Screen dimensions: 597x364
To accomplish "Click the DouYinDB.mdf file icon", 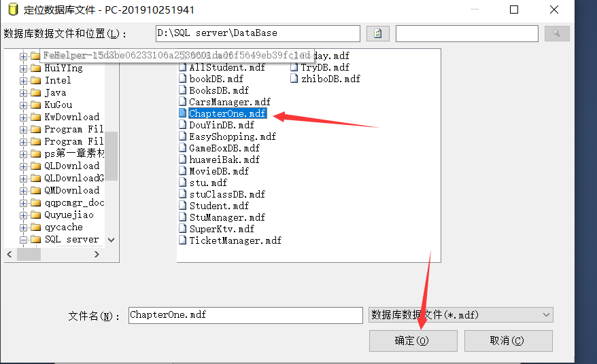I will pyautogui.click(x=183, y=125).
